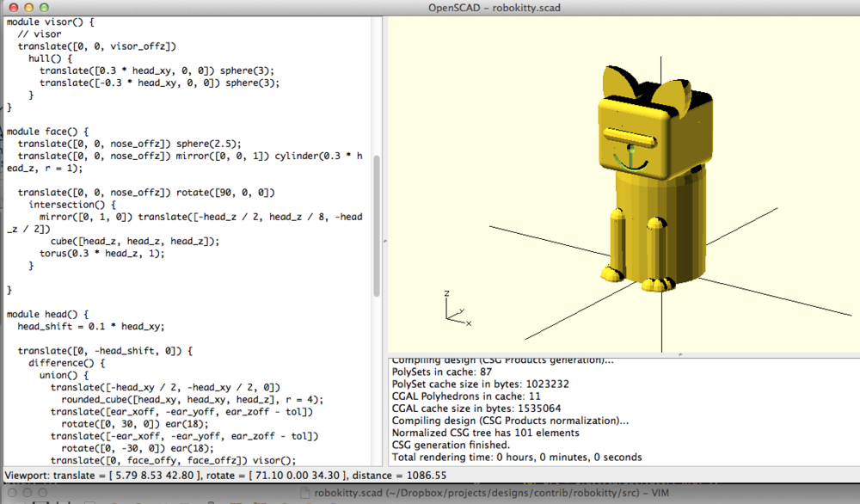Viewport: 860px width, 504px height.
Task: Grab the splitter handle above the console
Action: coord(679,353)
